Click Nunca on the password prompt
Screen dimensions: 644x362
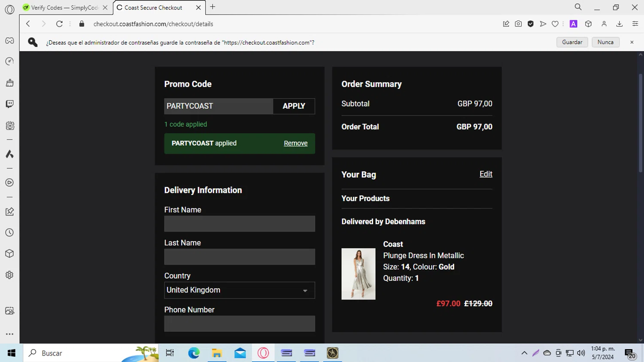(605, 42)
